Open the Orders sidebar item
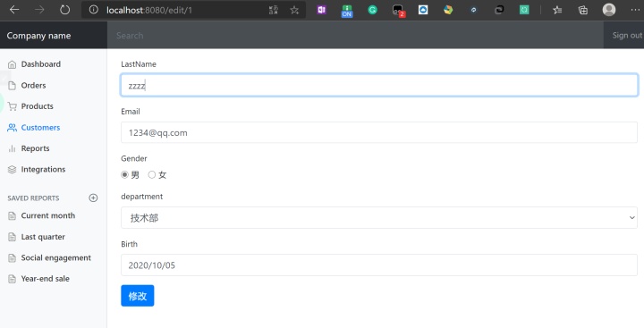Image resolution: width=644 pixels, height=328 pixels. click(x=33, y=86)
